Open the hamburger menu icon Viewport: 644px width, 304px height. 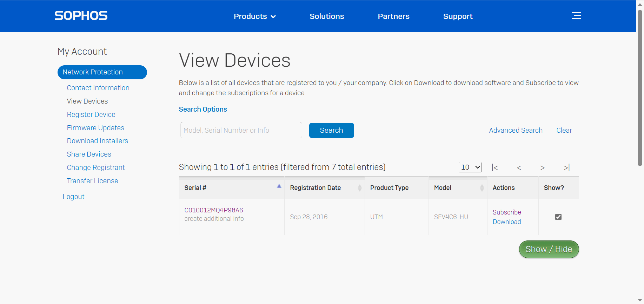576,16
